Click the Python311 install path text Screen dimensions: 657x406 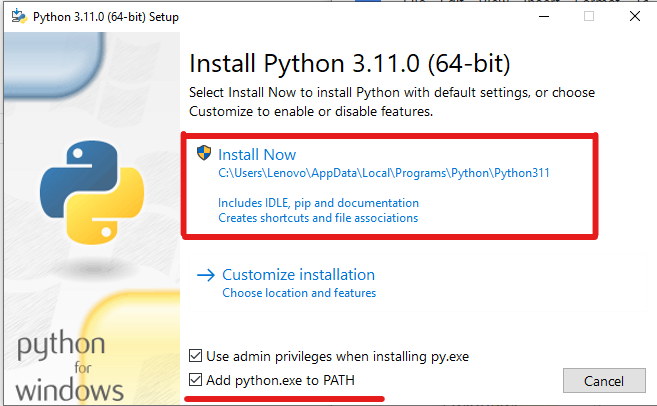coord(384,173)
